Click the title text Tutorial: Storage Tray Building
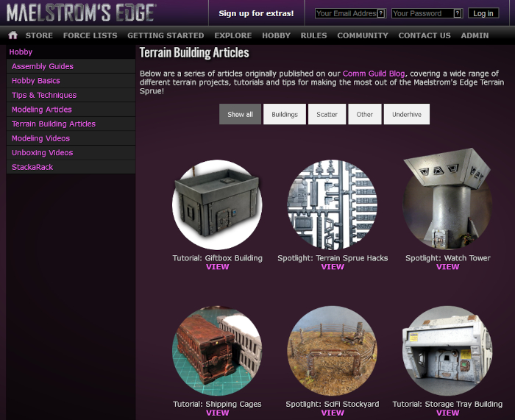515x420 pixels. tap(447, 405)
